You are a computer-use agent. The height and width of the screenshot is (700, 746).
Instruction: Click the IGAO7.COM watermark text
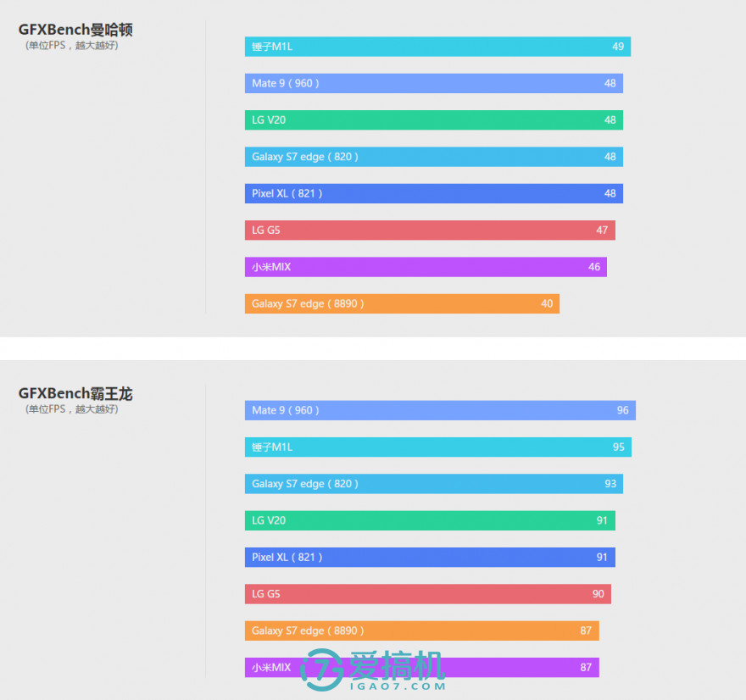pos(397,686)
